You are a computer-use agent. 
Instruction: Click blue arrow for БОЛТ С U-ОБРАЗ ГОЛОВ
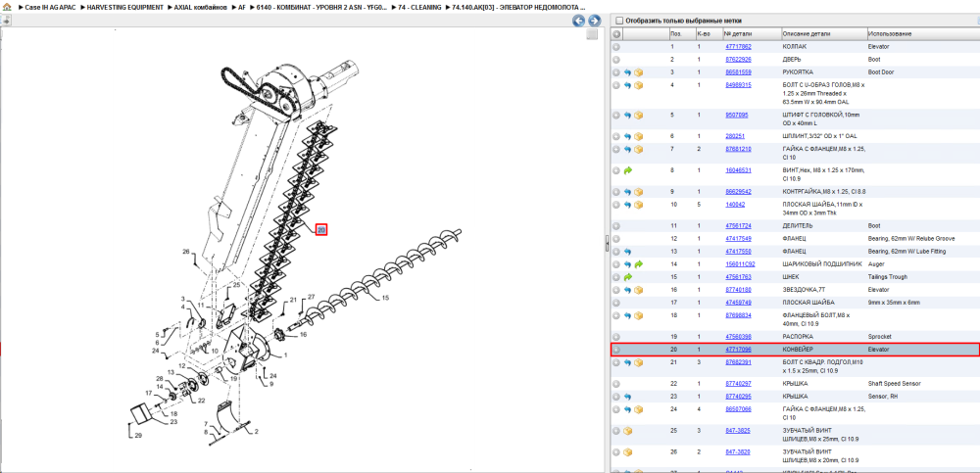[627, 85]
